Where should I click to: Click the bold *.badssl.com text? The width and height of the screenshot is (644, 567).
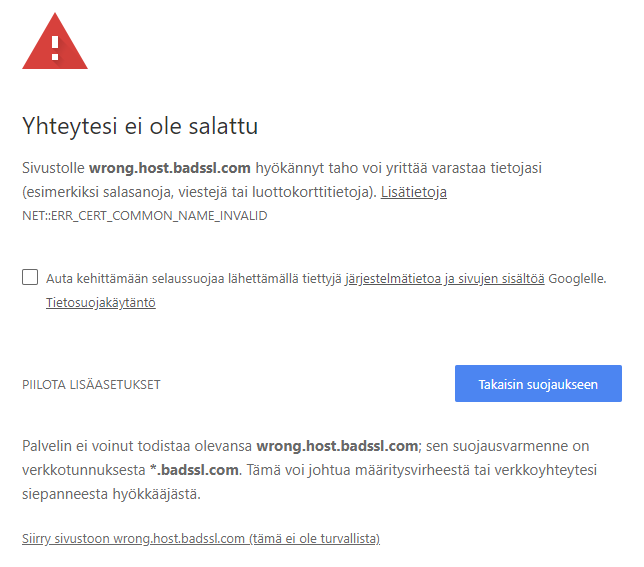coord(196,469)
